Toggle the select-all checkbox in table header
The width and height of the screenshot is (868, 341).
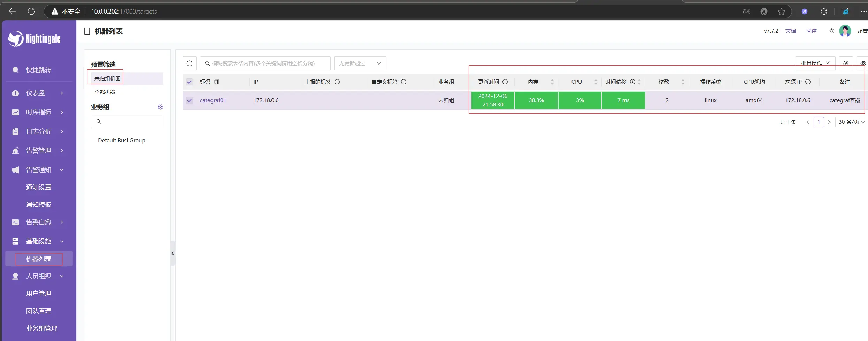189,82
